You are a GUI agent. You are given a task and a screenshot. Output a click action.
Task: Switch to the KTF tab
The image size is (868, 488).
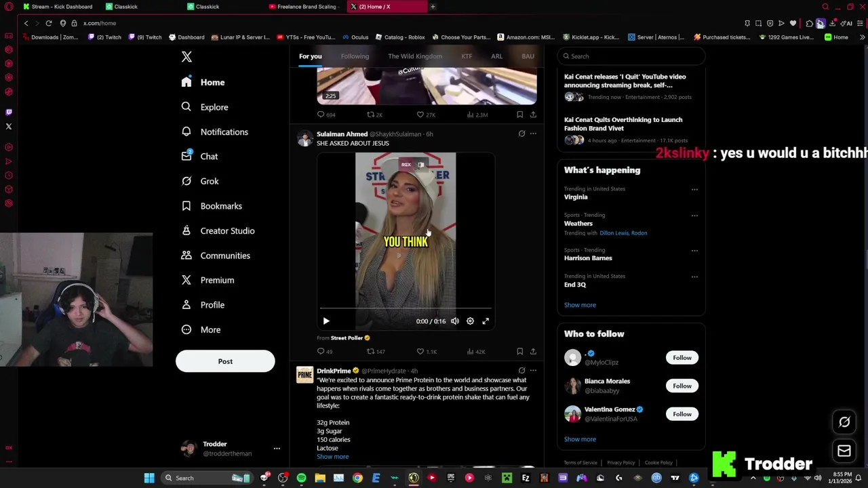point(467,56)
